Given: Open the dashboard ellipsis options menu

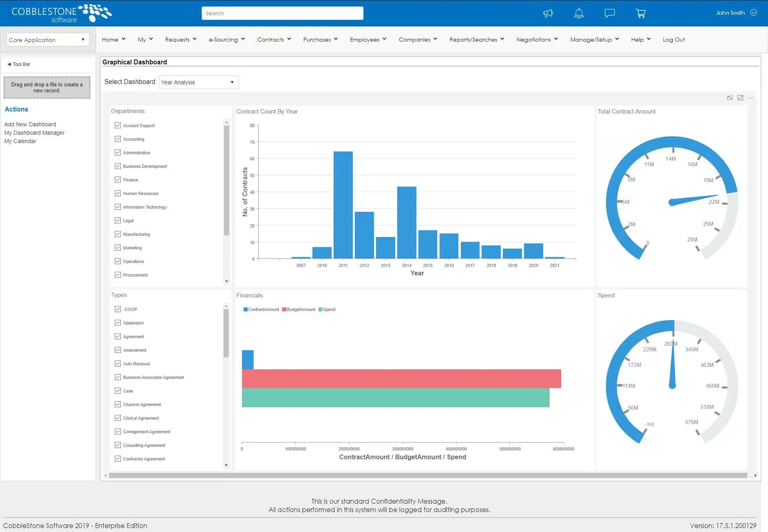Looking at the screenshot, I should [751, 98].
